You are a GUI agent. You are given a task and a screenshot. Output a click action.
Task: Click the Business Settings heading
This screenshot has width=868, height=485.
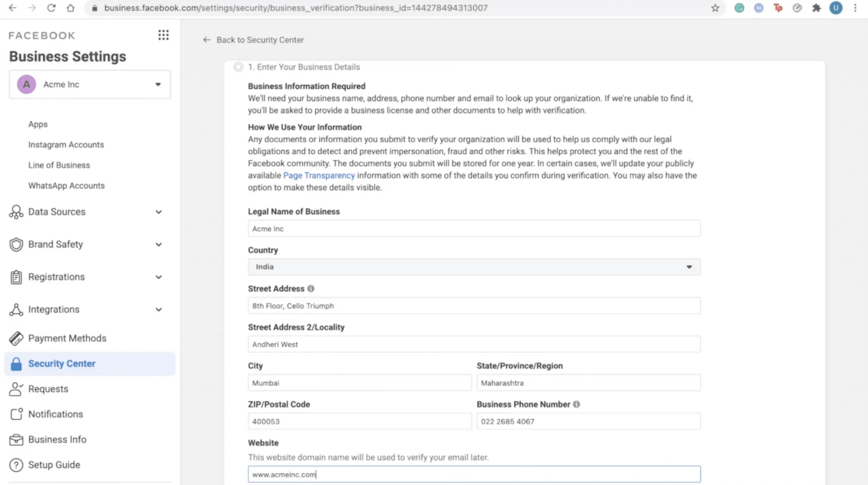[x=67, y=56]
